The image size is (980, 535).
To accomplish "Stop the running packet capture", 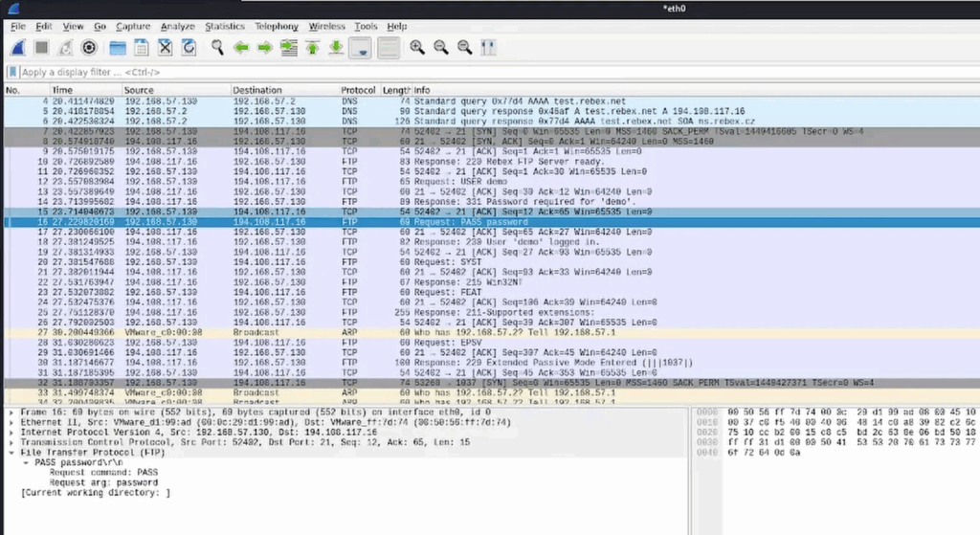I will (x=42, y=47).
